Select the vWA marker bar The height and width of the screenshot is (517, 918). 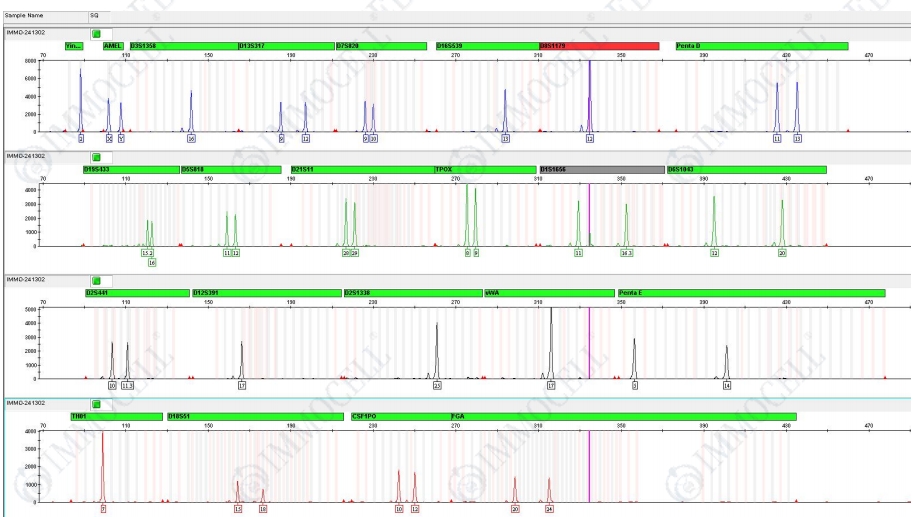coord(549,293)
